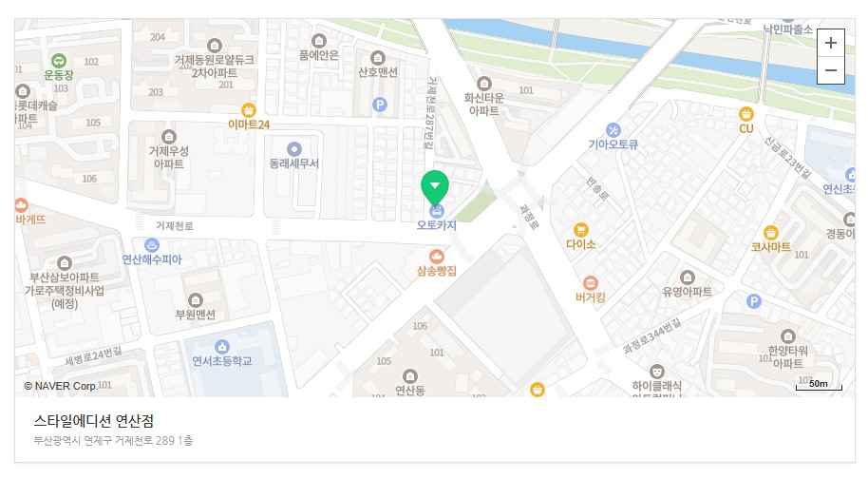Image resolution: width=868 pixels, height=479 pixels.
Task: Click the 삼송빵집 bakery icon
Action: point(437,257)
